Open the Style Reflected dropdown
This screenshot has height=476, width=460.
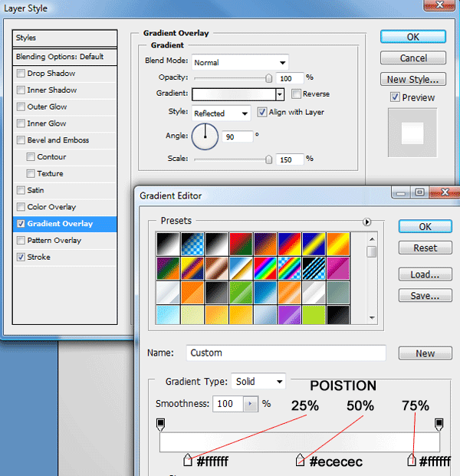[x=222, y=113]
